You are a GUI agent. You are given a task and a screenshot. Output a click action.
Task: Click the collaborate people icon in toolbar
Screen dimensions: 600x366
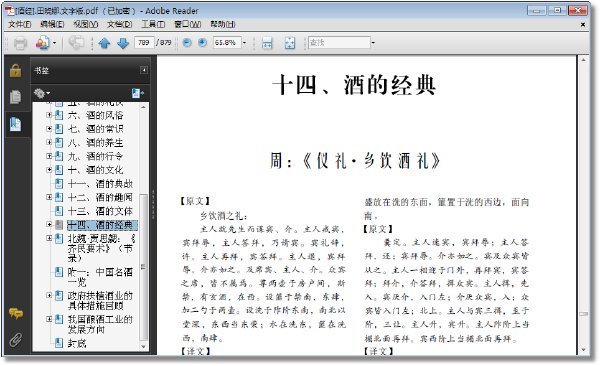[42, 43]
